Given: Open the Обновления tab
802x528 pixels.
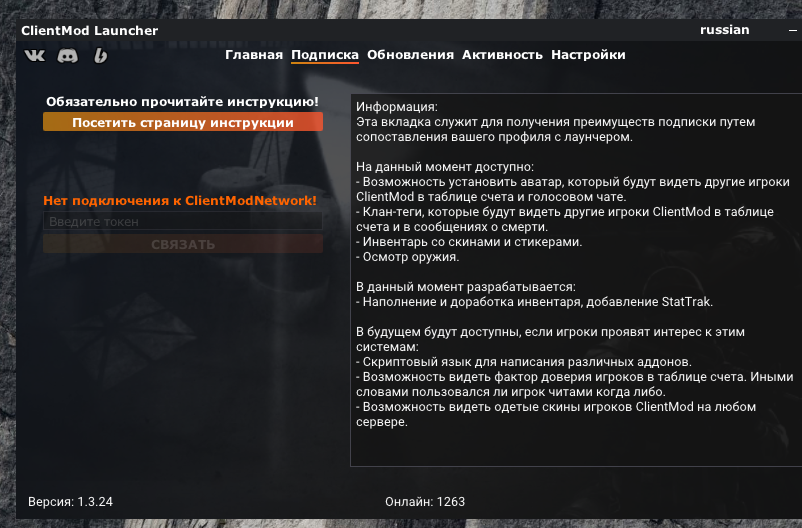Looking at the screenshot, I should [x=410, y=55].
